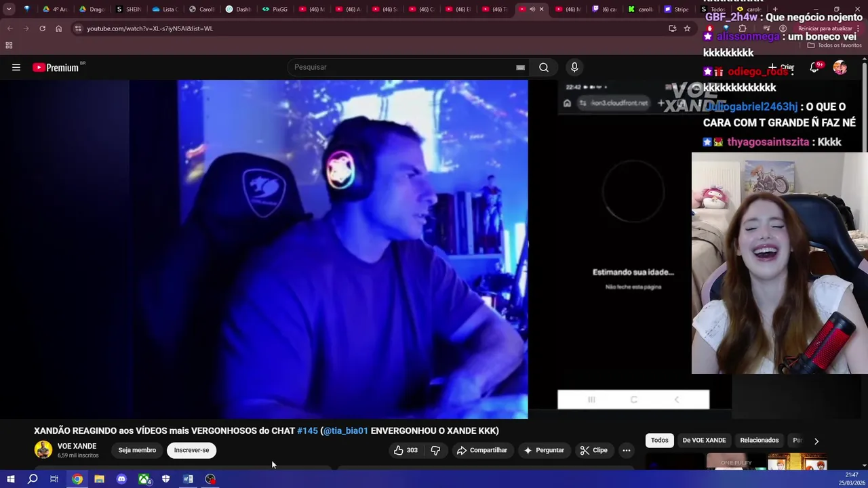
Task: Switch to the Twitch (6) tab
Action: click(605, 9)
